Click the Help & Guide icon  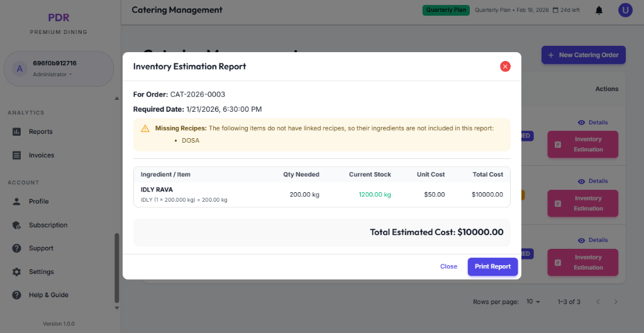pos(17,295)
